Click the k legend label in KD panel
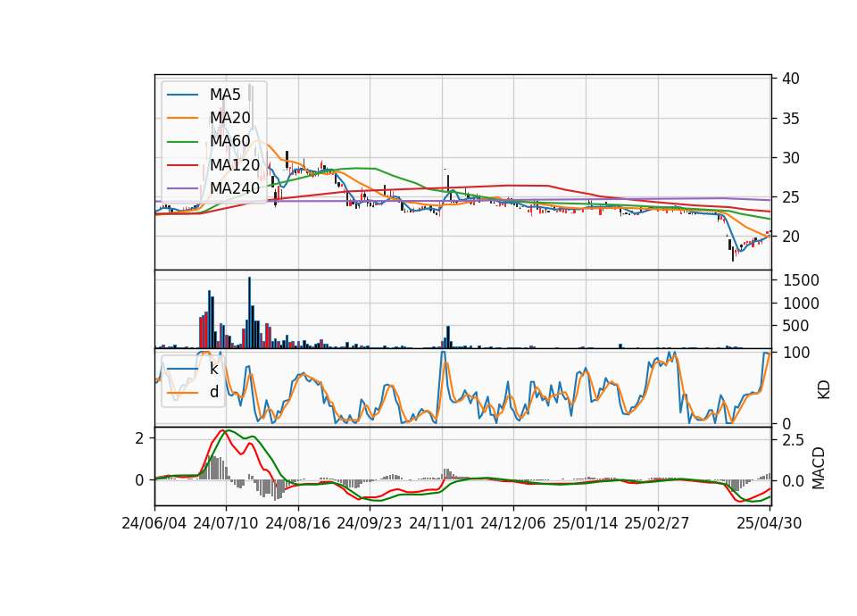Screen dimensions: 857x616 click(213, 369)
